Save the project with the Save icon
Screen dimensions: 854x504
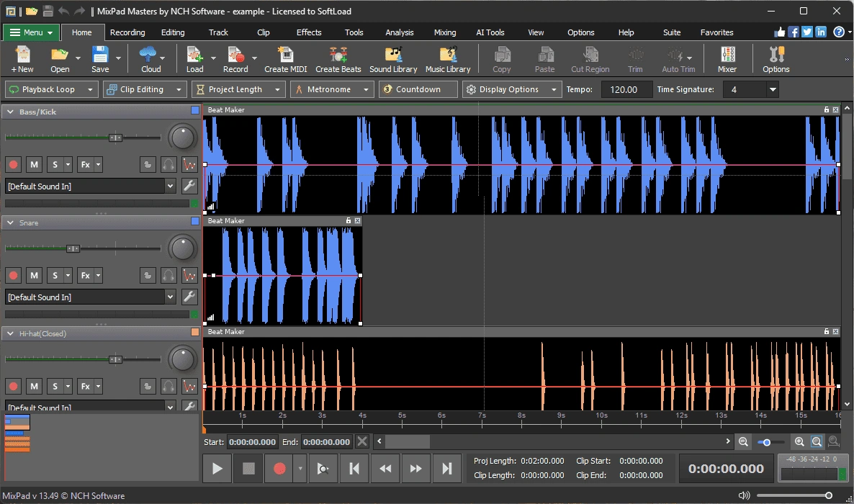click(100, 59)
